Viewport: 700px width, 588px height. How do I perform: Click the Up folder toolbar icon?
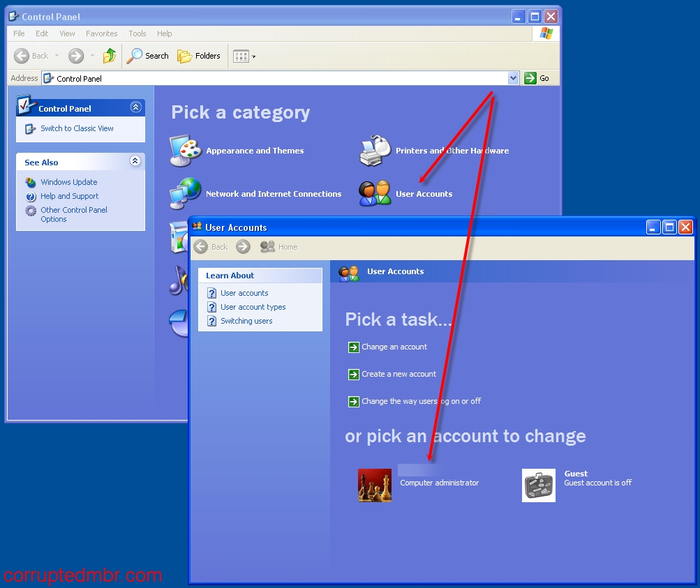(110, 56)
